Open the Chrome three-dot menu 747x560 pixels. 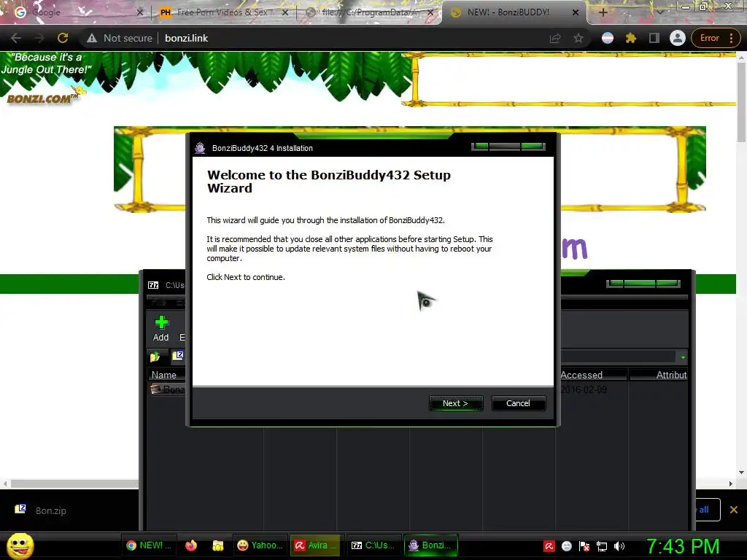coord(731,38)
